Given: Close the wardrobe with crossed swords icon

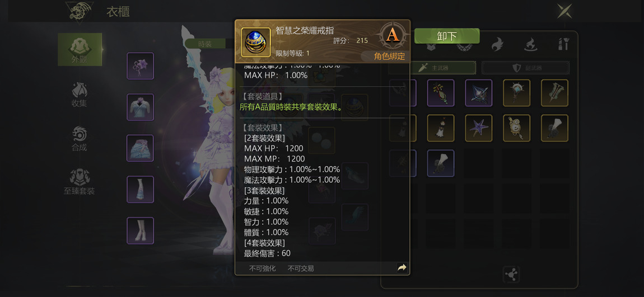Looking at the screenshot, I should (x=564, y=11).
